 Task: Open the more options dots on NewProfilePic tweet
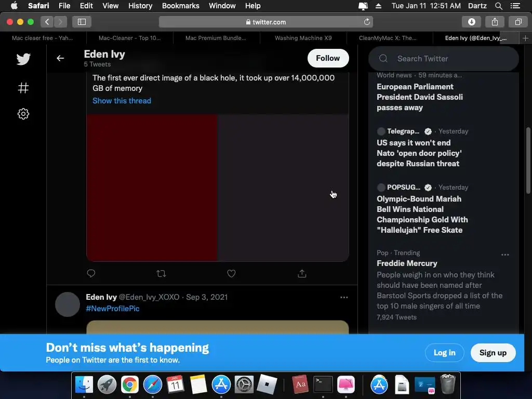point(344,297)
